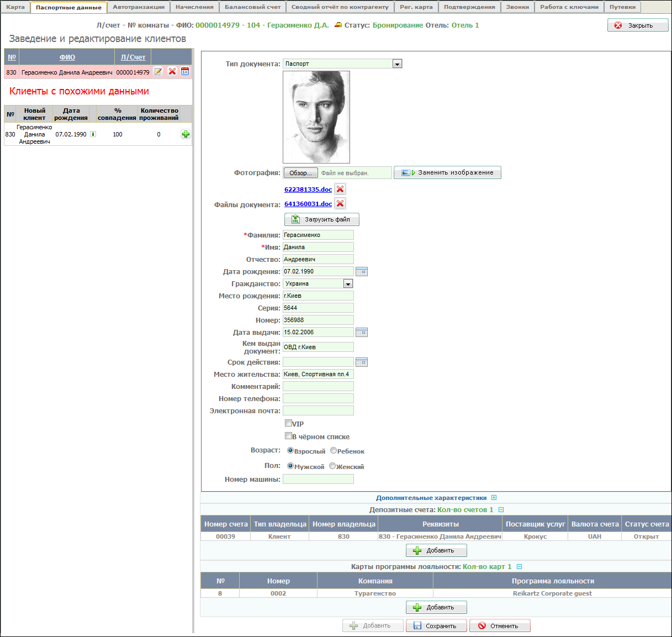Open the Балансовый счет tab
This screenshot has height=637, width=672.
point(252,7)
